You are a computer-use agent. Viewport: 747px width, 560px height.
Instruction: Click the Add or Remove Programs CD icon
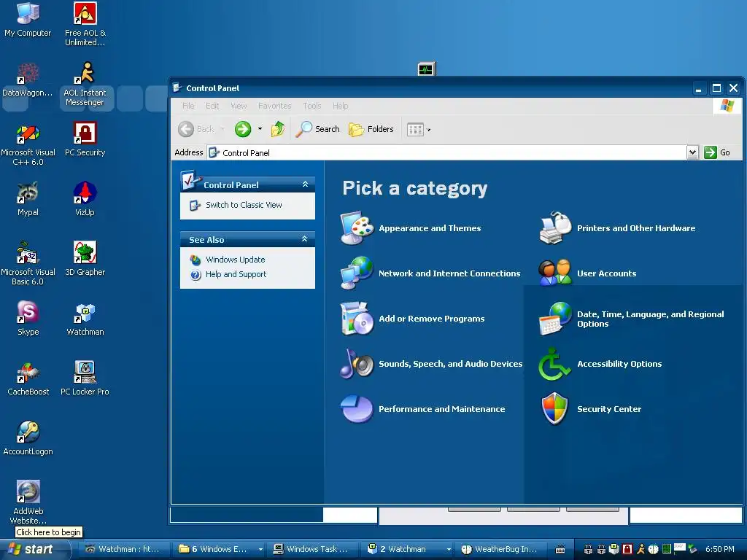(x=357, y=318)
